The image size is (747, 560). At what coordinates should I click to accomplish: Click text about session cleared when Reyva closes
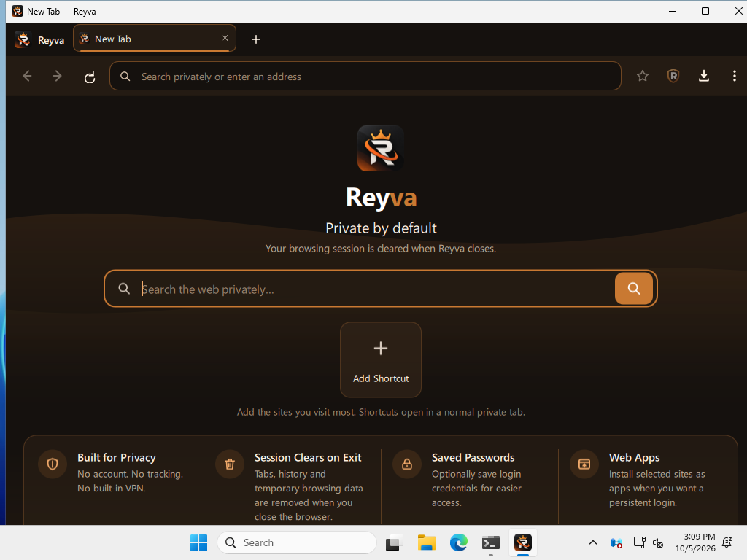click(x=381, y=249)
